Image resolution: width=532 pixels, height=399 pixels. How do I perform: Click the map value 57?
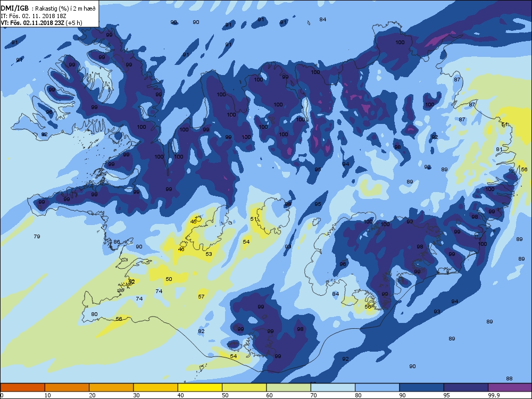pyautogui.click(x=201, y=296)
